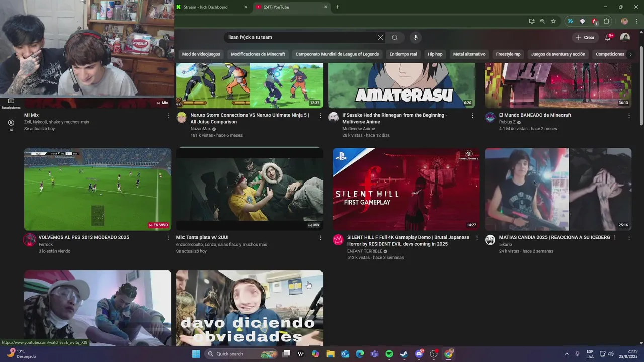Viewport: 644px width, 362px height.
Task: Start voice search with microphone icon
Action: (415, 37)
